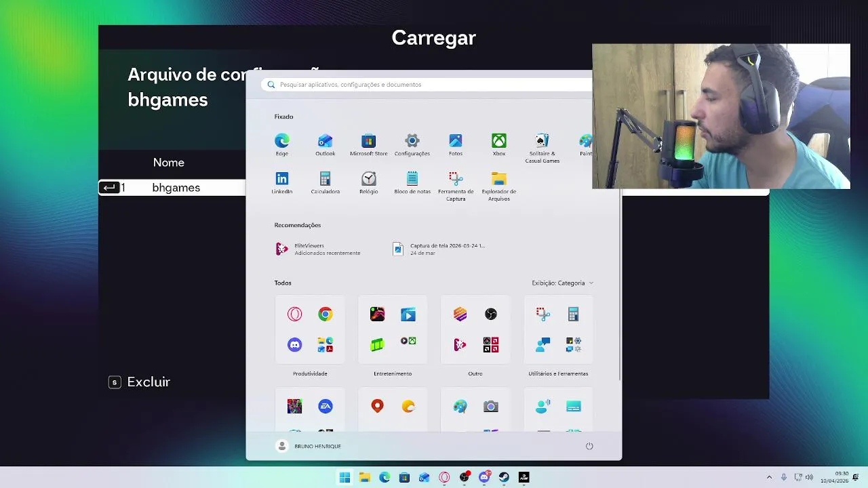868x488 pixels.
Task: Expand the Outro folder's remaining apps group
Action: (491, 344)
